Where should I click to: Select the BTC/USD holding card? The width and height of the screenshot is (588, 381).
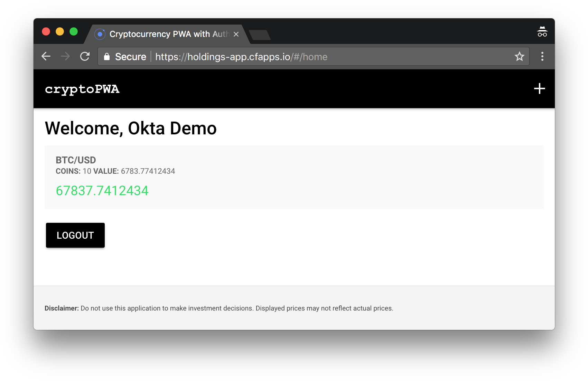[x=294, y=177]
